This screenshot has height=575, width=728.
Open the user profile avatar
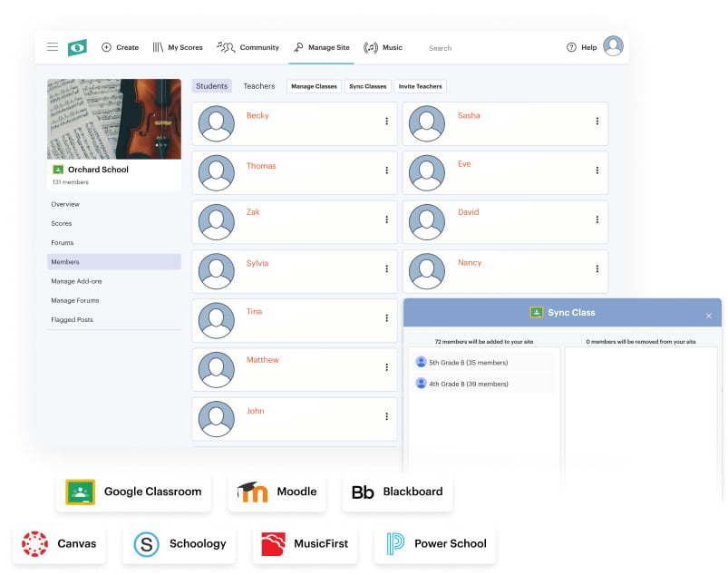tap(613, 46)
